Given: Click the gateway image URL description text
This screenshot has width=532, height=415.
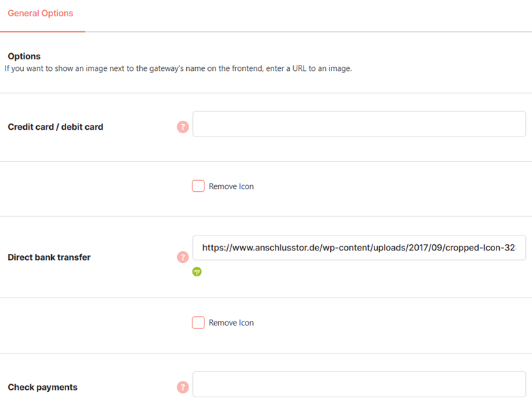Looking at the screenshot, I should click(x=178, y=69).
